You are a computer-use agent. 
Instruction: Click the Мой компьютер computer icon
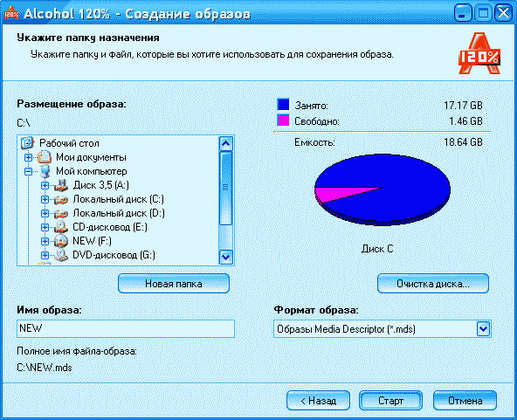45,171
